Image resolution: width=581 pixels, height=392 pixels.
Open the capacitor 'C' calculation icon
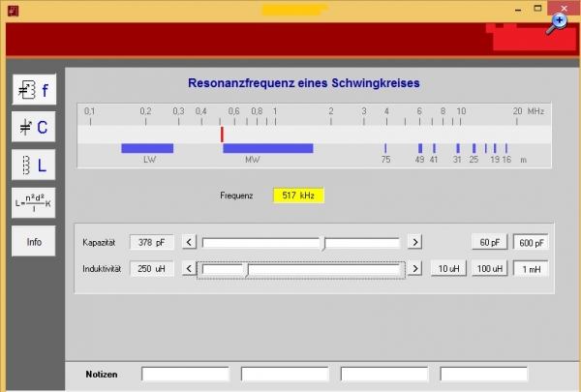(33, 127)
